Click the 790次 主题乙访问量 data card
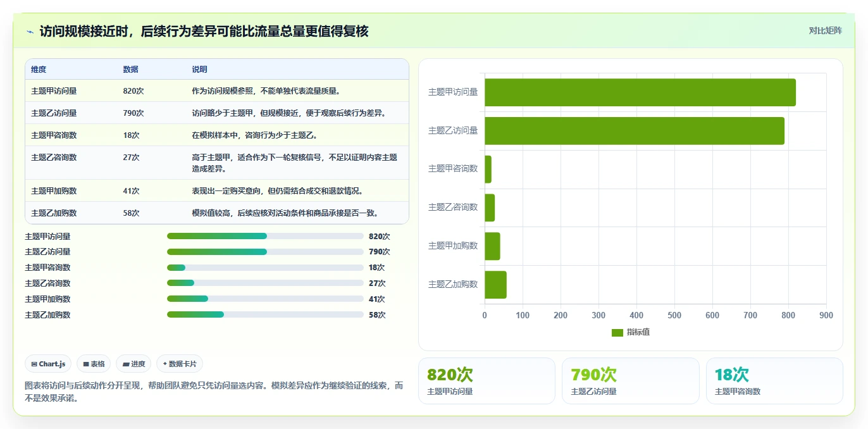Image resolution: width=868 pixels, height=429 pixels. click(x=630, y=381)
